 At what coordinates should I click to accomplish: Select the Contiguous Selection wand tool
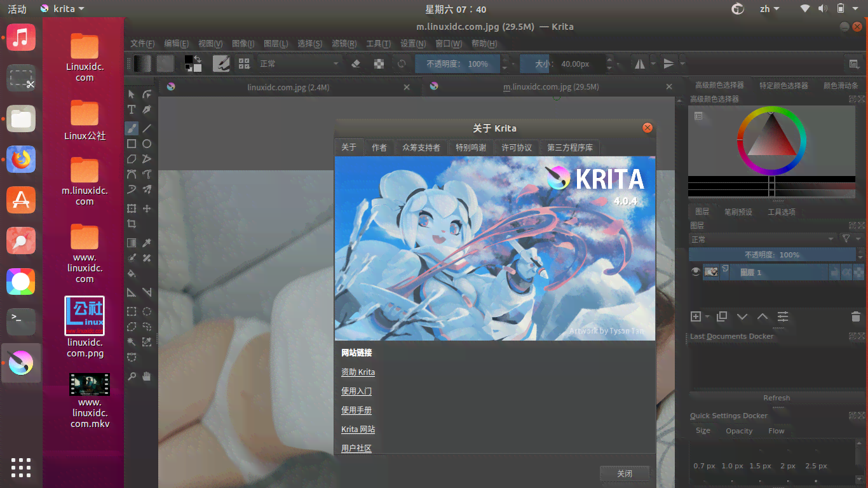[132, 342]
